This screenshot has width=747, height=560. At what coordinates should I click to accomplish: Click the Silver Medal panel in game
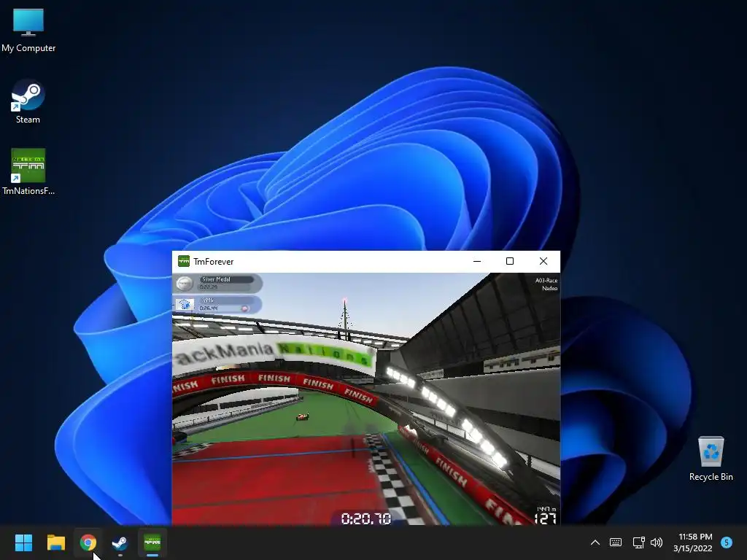[x=217, y=284]
